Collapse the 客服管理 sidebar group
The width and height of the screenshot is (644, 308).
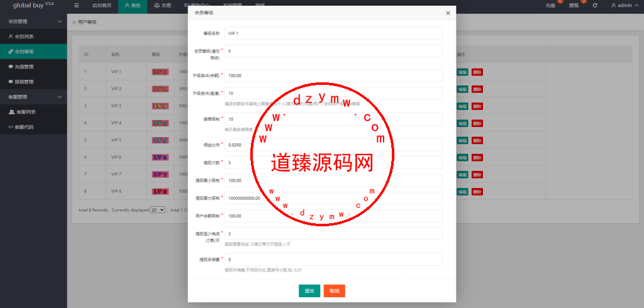33,97
